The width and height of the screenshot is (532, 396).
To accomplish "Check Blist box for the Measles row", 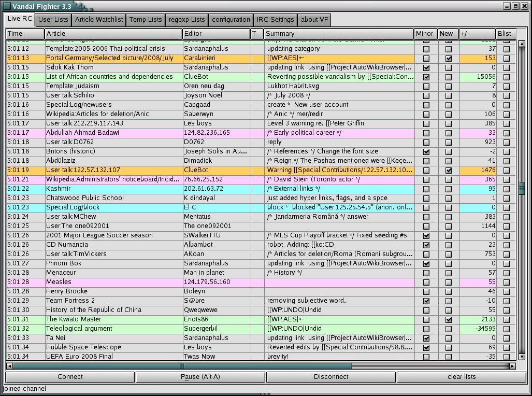I will tap(507, 282).
